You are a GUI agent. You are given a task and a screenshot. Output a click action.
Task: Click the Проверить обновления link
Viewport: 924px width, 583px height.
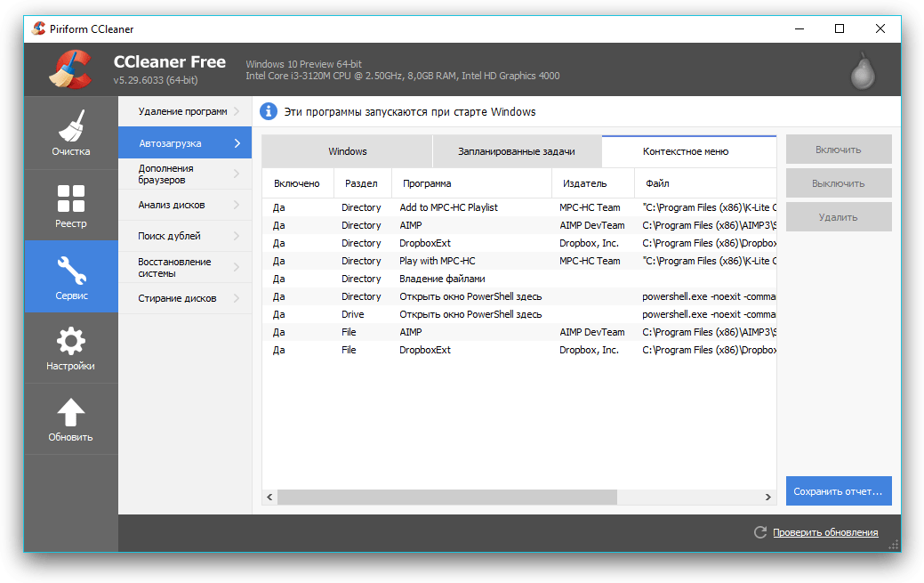[x=824, y=532]
